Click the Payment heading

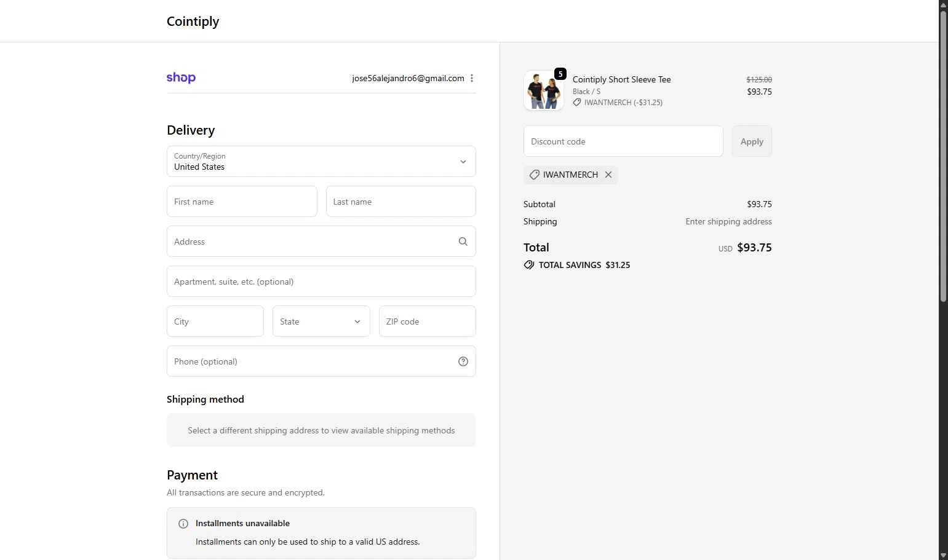192,475
